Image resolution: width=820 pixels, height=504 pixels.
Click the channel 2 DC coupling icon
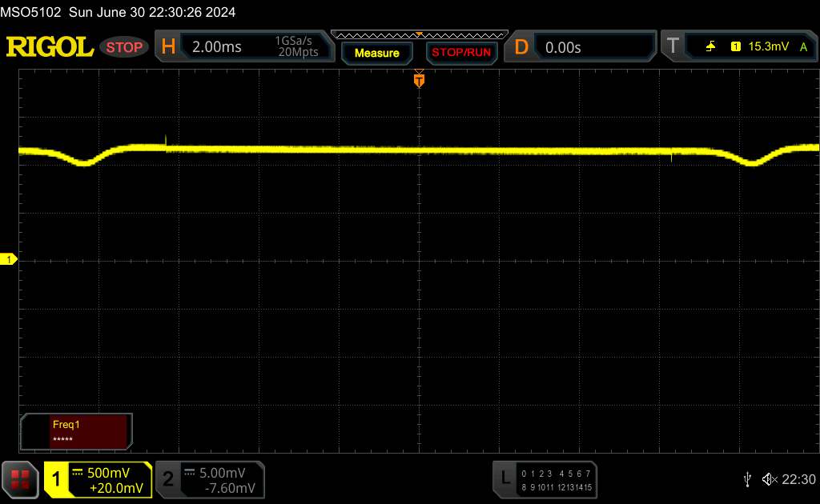(x=189, y=473)
